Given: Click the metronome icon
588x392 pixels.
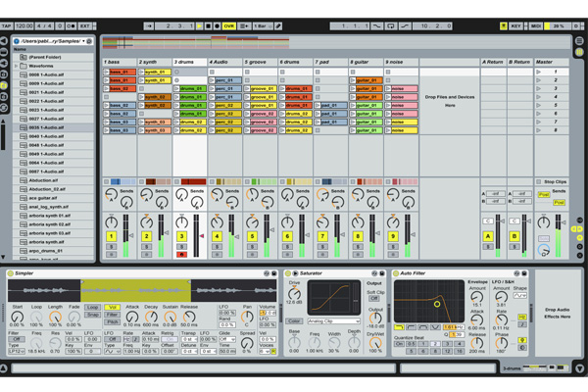Looking at the screenshot, I should pyautogui.click(x=71, y=25).
